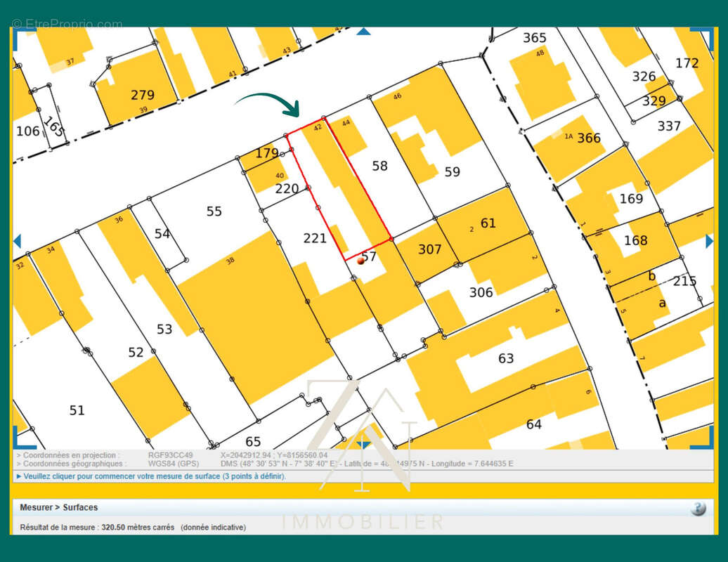Select parcel 58 on the map
728x562 pixels.
coord(379,166)
